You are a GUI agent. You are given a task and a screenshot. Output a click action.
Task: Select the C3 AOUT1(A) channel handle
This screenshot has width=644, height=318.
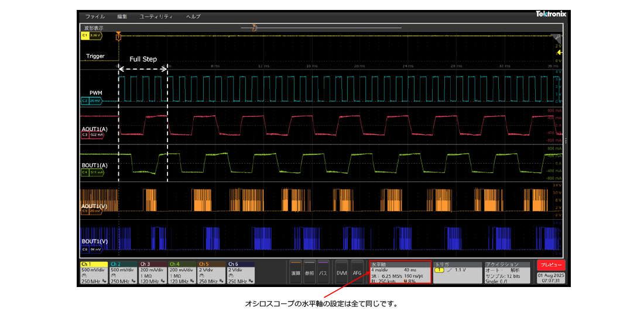click(x=91, y=135)
